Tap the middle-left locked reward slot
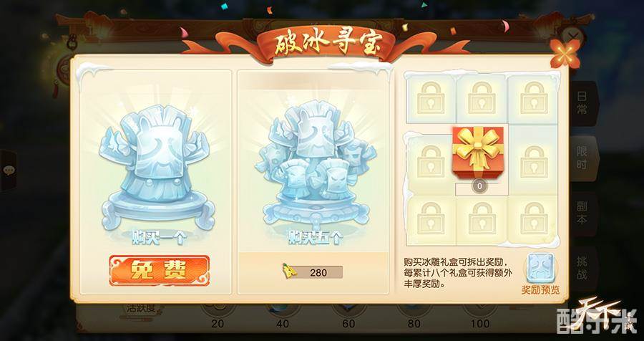 pos(430,162)
